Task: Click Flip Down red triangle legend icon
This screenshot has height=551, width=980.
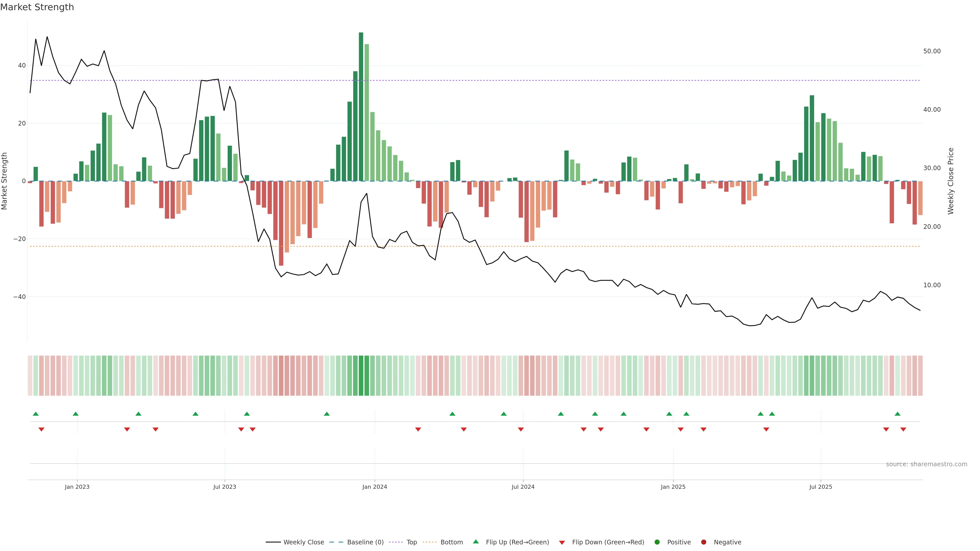Action: pos(562,543)
